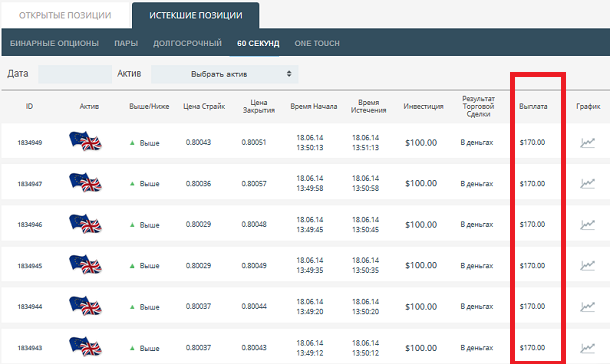Click Инвестиция column header

coord(423,106)
